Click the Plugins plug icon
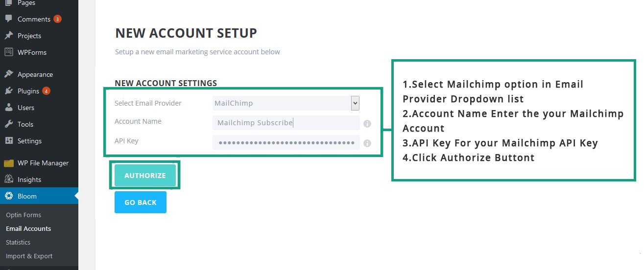 tap(9, 91)
